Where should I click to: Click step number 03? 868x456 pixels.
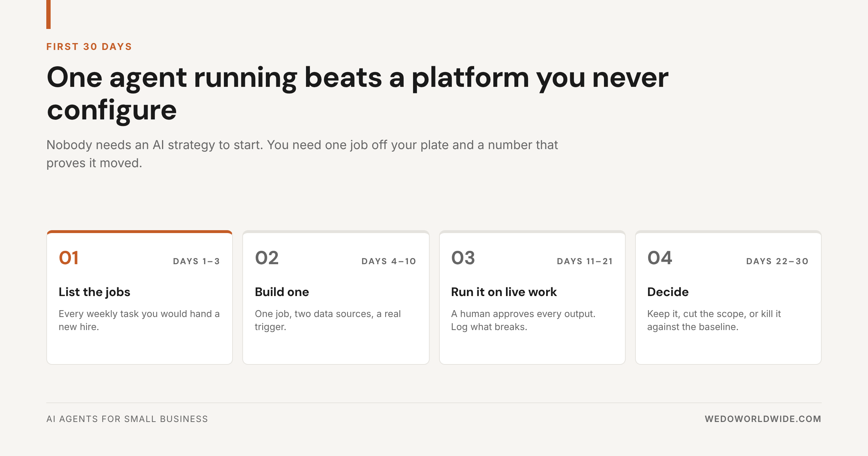[463, 258]
